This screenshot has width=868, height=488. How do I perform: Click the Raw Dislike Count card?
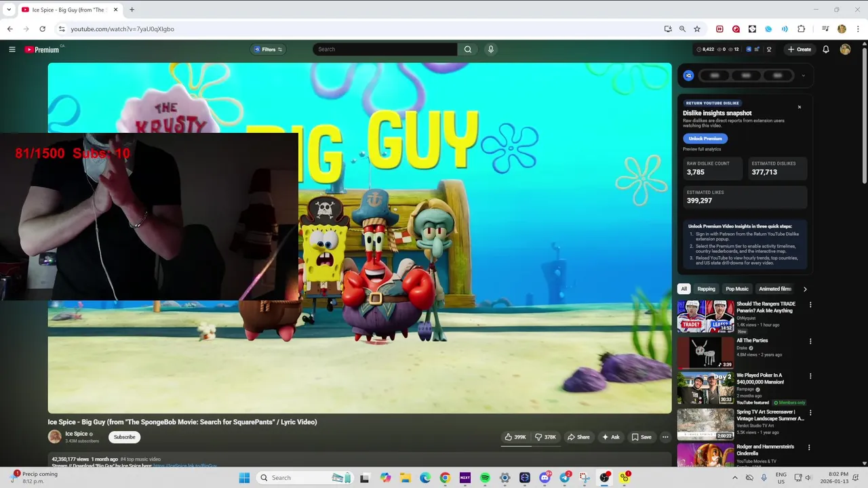[711, 169]
